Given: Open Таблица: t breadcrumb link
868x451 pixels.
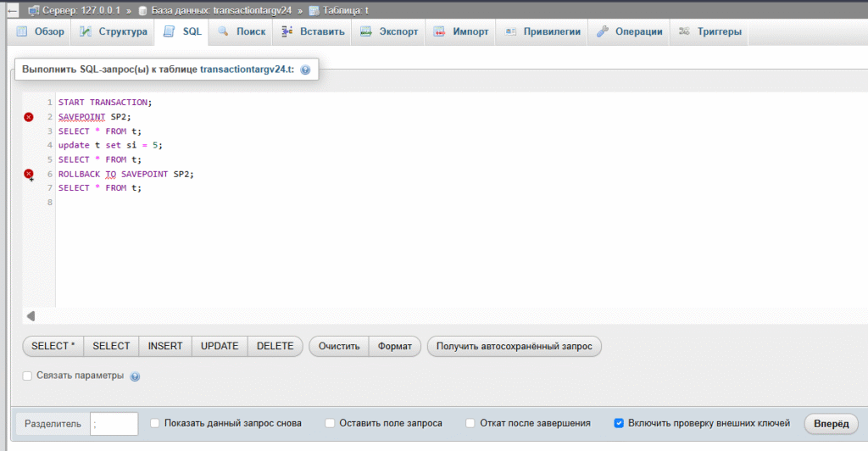Looking at the screenshot, I should [x=346, y=10].
